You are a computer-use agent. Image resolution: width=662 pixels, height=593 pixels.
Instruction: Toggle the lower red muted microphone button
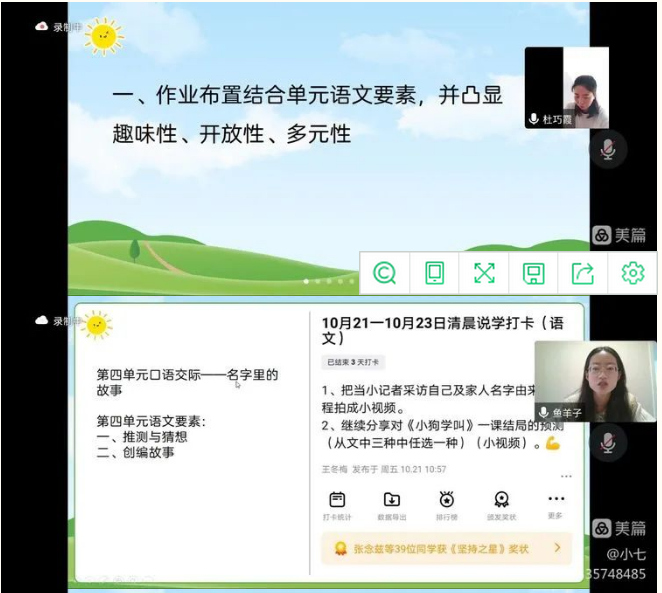point(606,441)
